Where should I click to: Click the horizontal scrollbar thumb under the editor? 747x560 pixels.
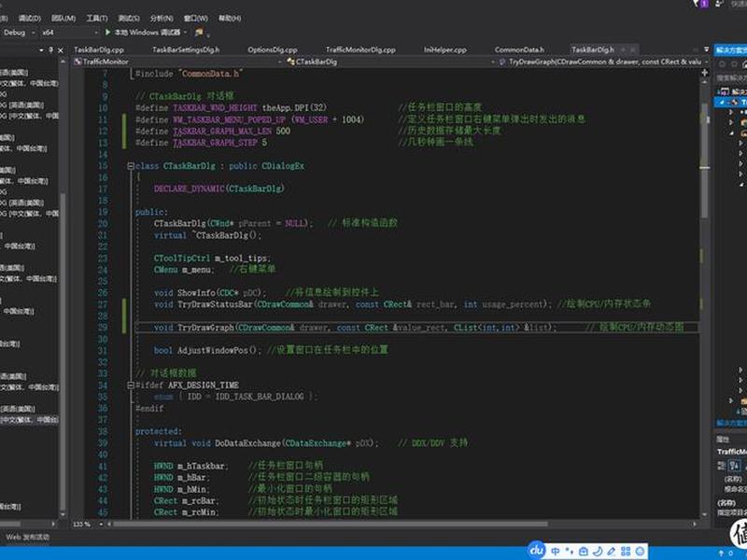point(331,525)
